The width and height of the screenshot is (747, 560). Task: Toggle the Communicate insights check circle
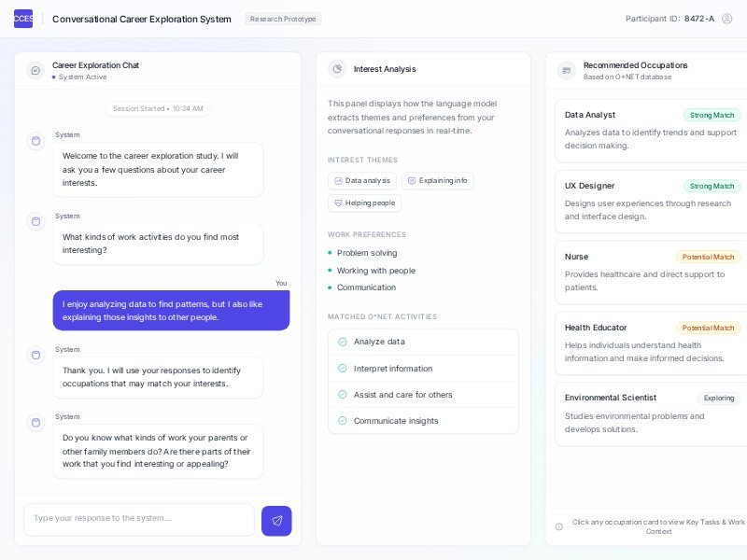[343, 421]
